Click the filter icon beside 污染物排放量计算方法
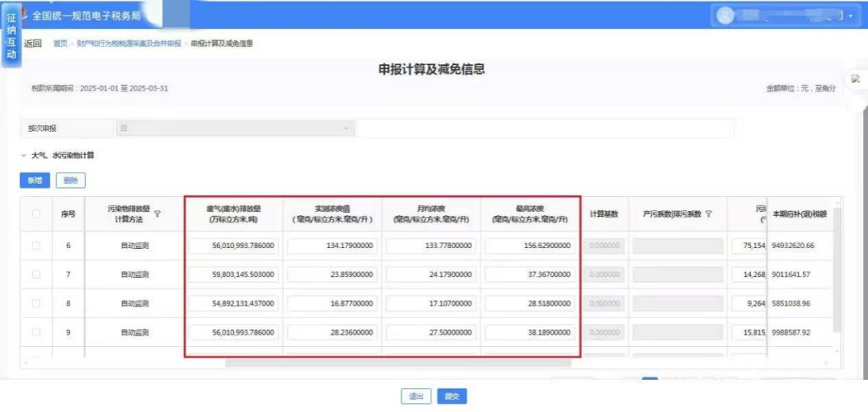868x412 pixels. pyautogui.click(x=158, y=214)
